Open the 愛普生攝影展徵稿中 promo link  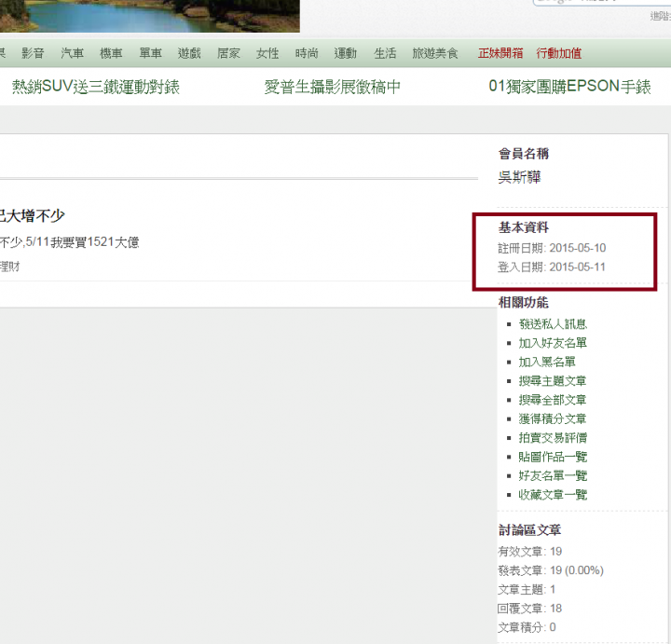click(x=333, y=87)
